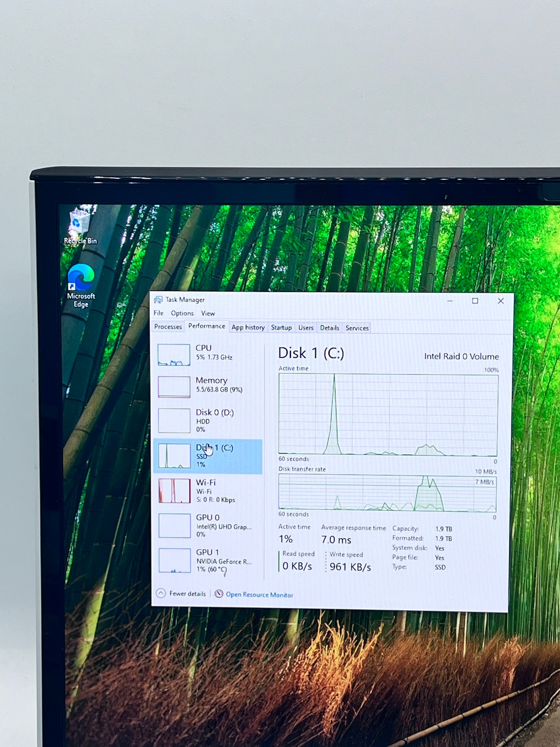Open the Options menu
The image size is (560, 747).
click(182, 313)
